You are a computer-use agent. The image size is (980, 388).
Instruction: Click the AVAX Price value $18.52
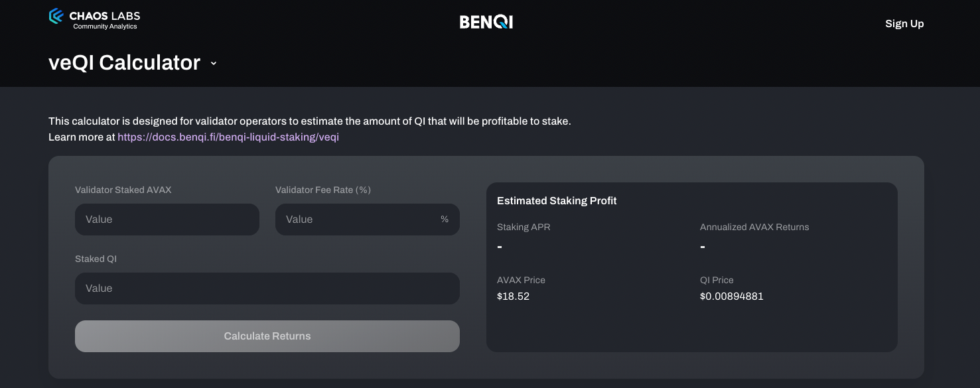click(x=513, y=296)
